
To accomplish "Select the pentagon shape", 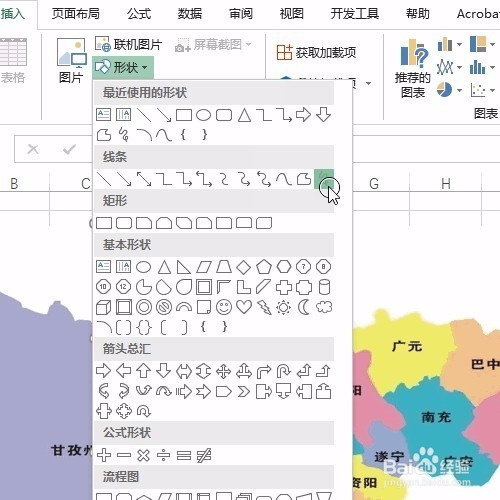I will click(264, 267).
